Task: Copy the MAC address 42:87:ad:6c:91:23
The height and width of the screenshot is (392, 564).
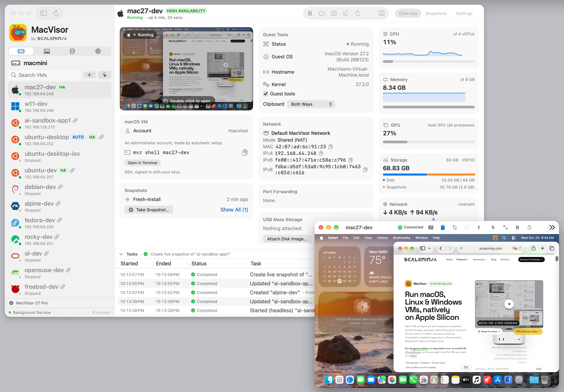Action: pos(331,147)
